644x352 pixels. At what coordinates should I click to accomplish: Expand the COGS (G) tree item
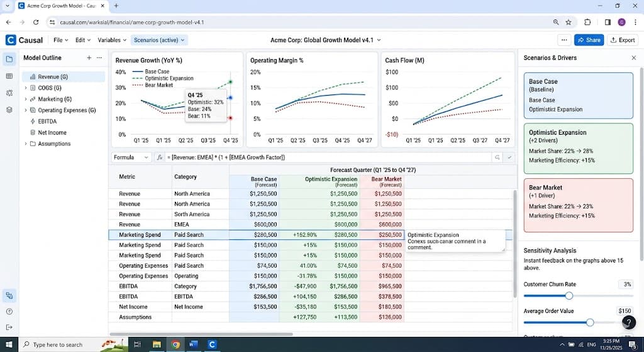pos(26,88)
